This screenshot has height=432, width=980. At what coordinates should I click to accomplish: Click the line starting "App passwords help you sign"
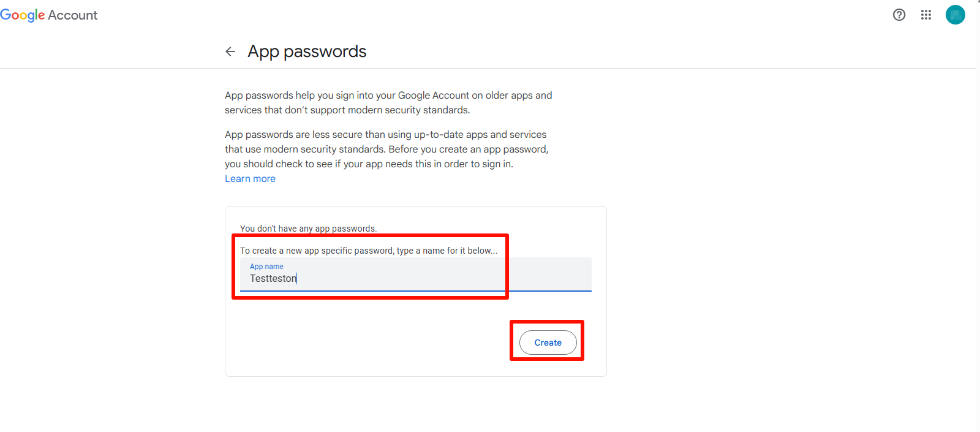388,96
